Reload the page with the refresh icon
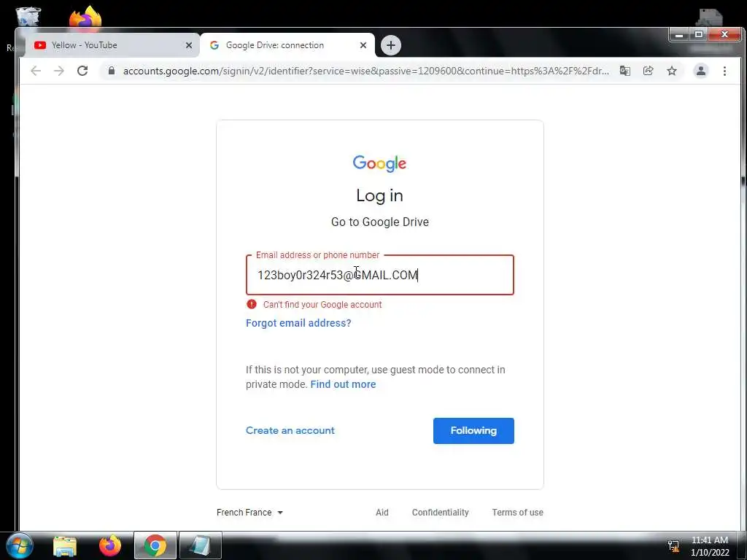This screenshot has width=747, height=560. [x=82, y=71]
